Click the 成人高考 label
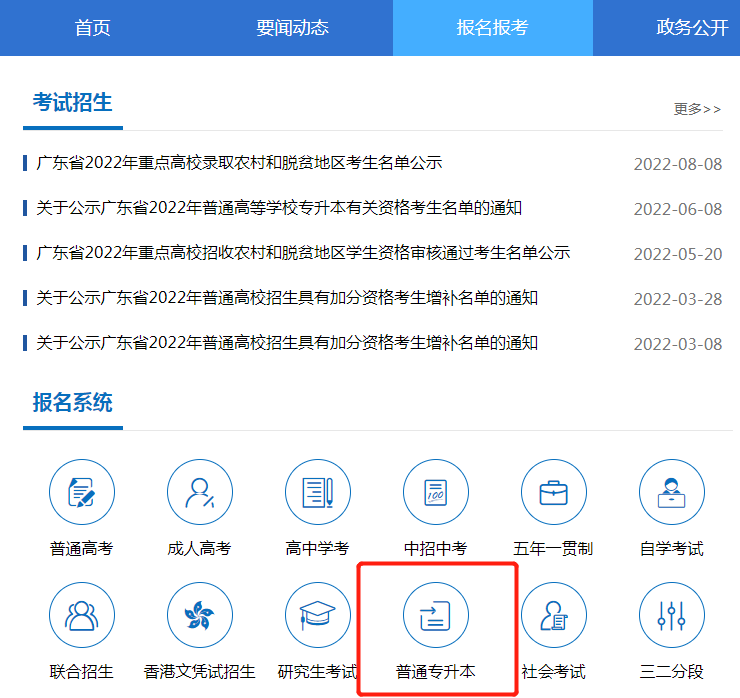Screen dimensions: 740x698 [x=200, y=548]
